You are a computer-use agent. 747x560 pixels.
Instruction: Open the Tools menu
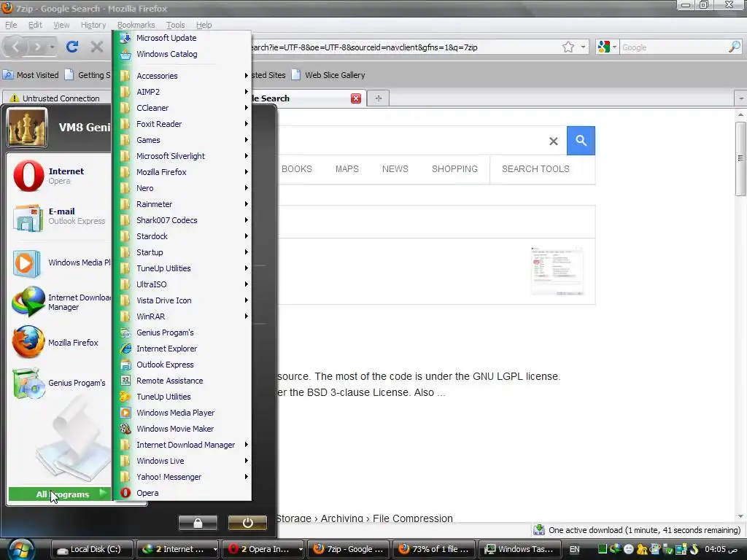175,25
